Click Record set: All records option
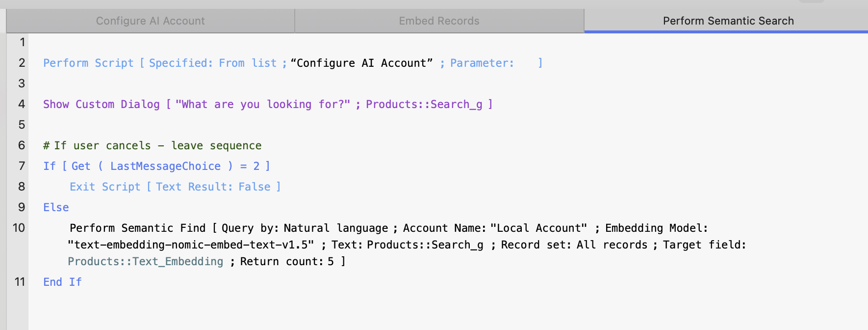This screenshot has height=330, width=868. (x=574, y=245)
